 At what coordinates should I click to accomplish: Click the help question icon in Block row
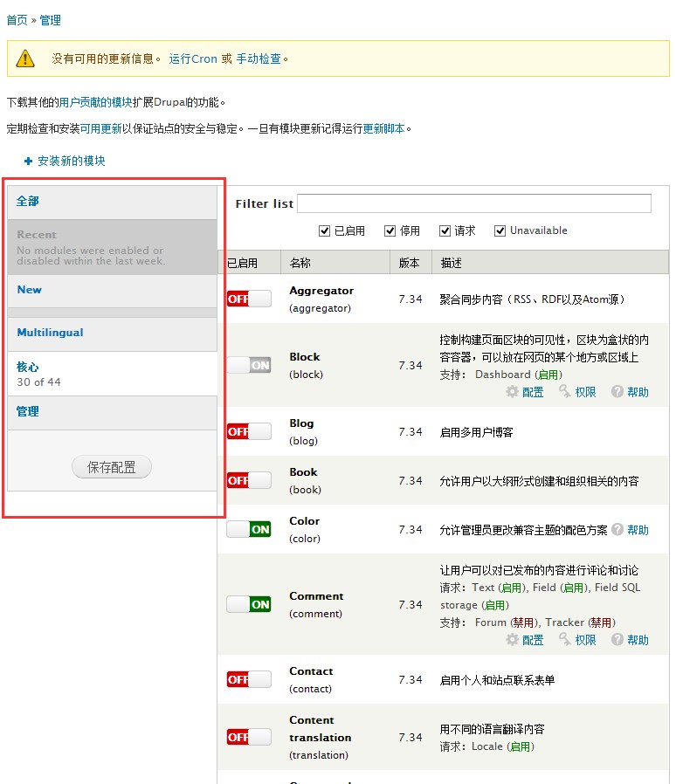pyautogui.click(x=617, y=391)
